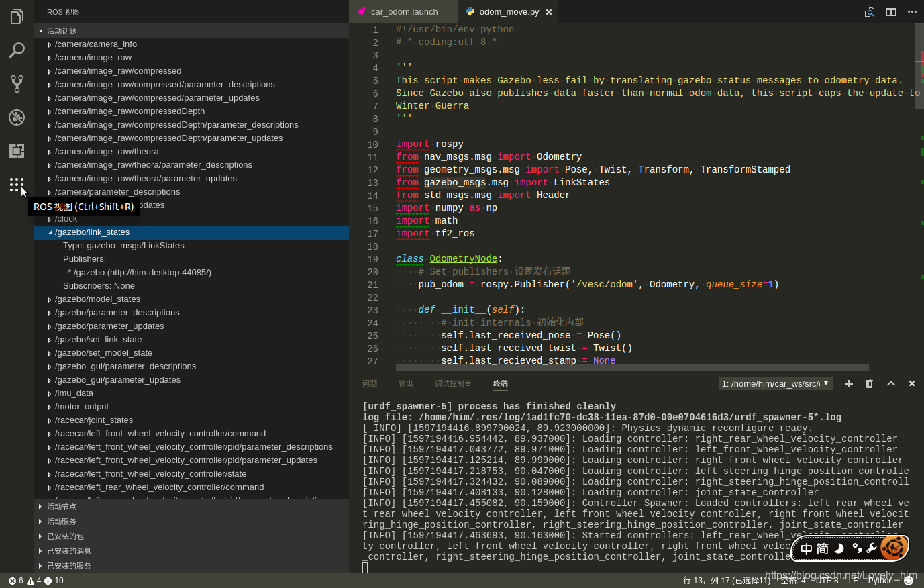Click the warnings count 4 in status bar
Image resolution: width=924 pixels, height=588 pixels.
(x=34, y=581)
